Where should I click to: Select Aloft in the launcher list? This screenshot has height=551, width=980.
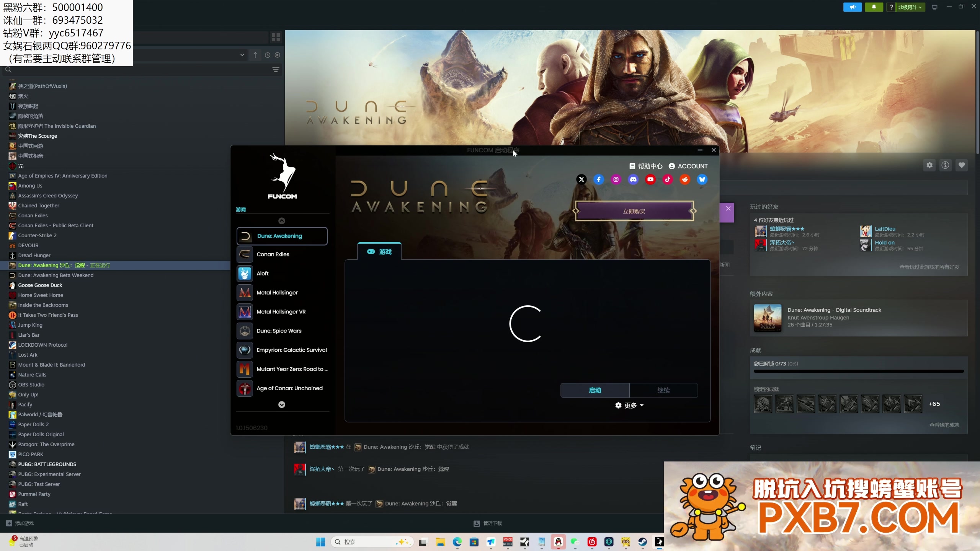pyautogui.click(x=282, y=274)
